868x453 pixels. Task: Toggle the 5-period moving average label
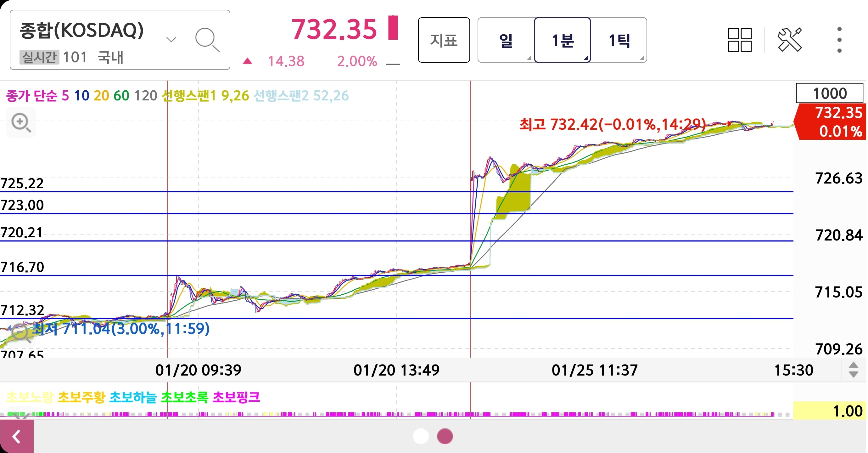(x=65, y=96)
